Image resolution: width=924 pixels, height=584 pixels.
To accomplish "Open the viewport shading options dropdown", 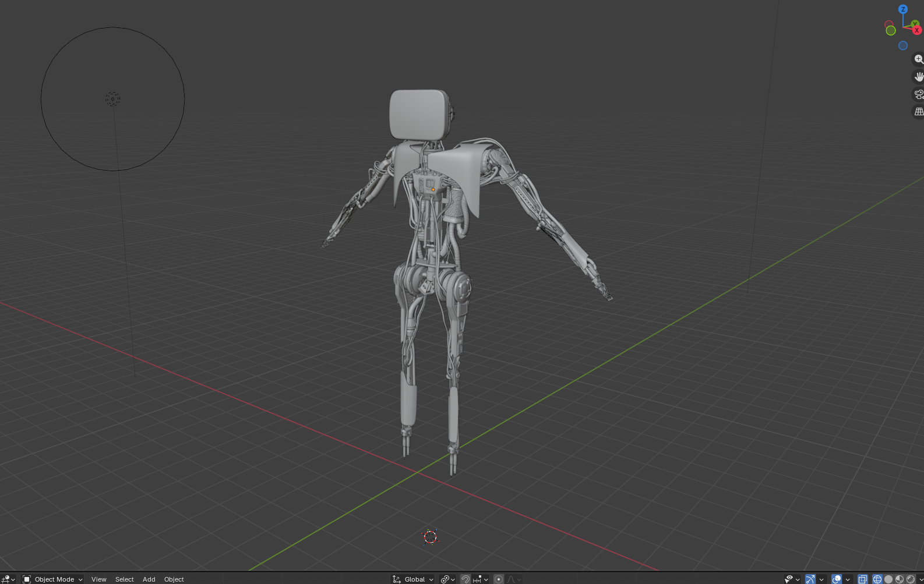I will (921, 579).
